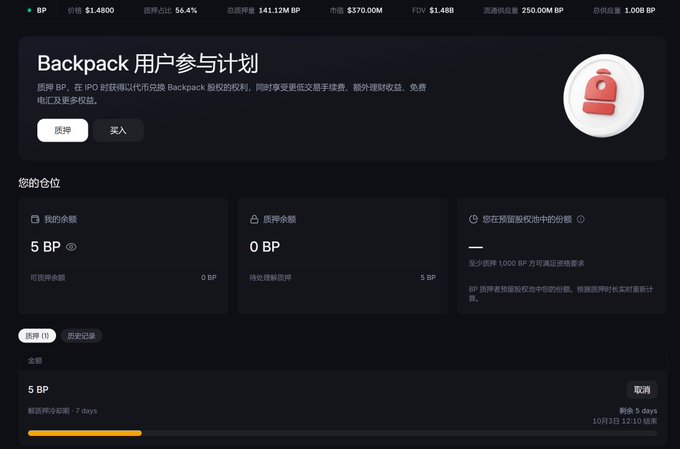
Task: Click the wallet icon beside 我的余额
Action: click(35, 219)
